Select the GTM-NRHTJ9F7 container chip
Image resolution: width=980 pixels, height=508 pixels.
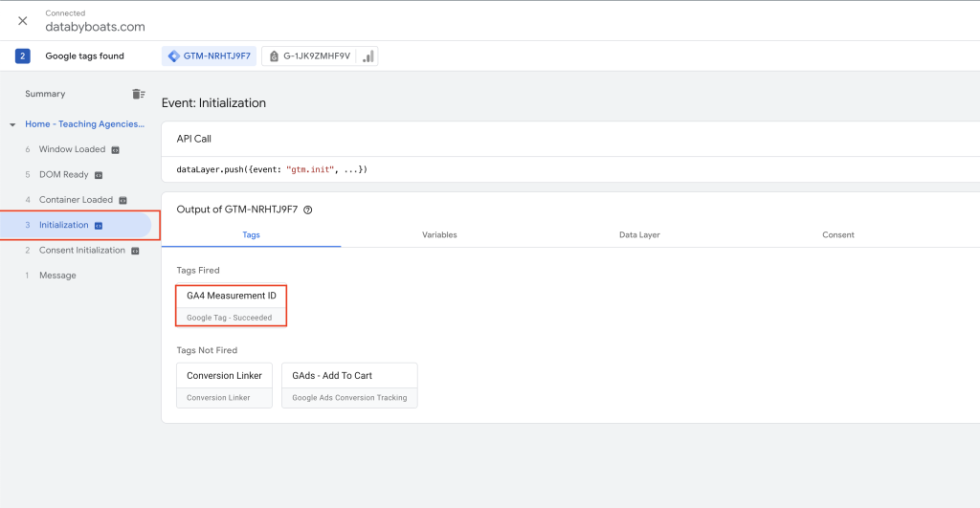(210, 55)
